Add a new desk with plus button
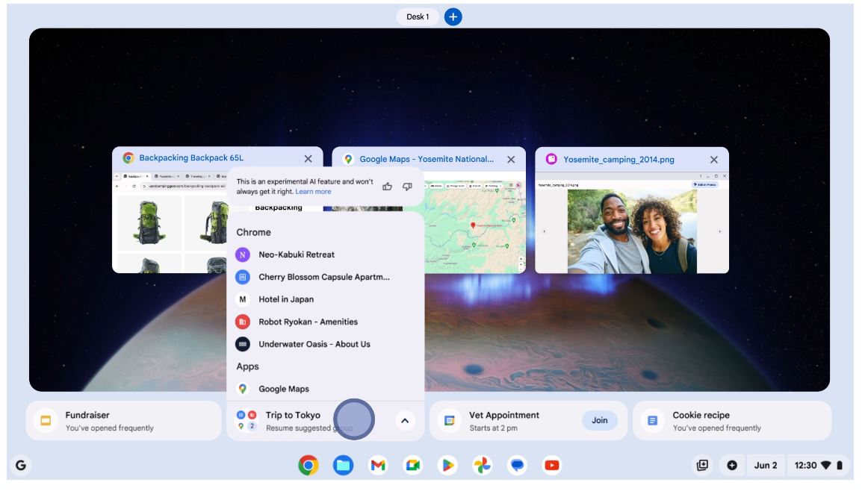The image size is (868, 497). pos(453,16)
